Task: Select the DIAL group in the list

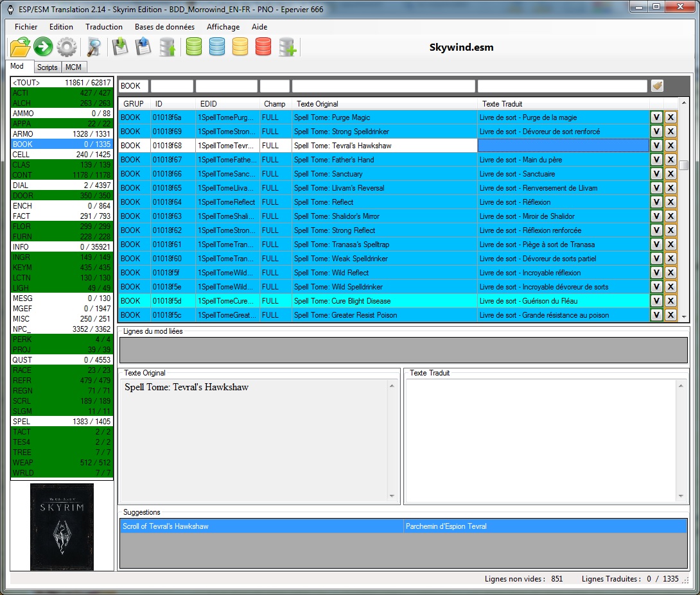Action: (62, 185)
